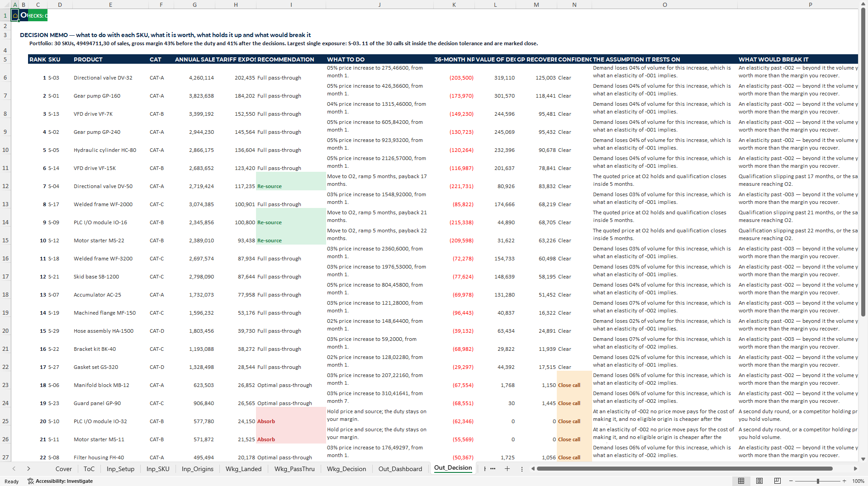Switch to Page Break Preview
The height and width of the screenshot is (486, 868).
[x=777, y=481]
